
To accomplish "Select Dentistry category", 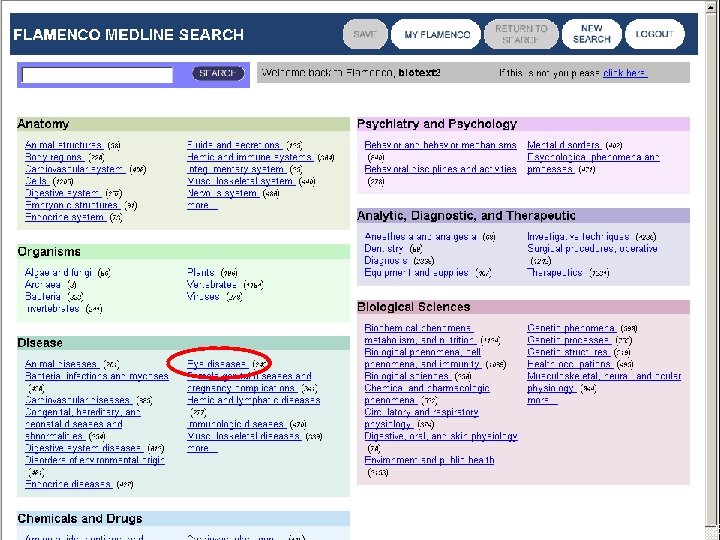I will [384, 248].
